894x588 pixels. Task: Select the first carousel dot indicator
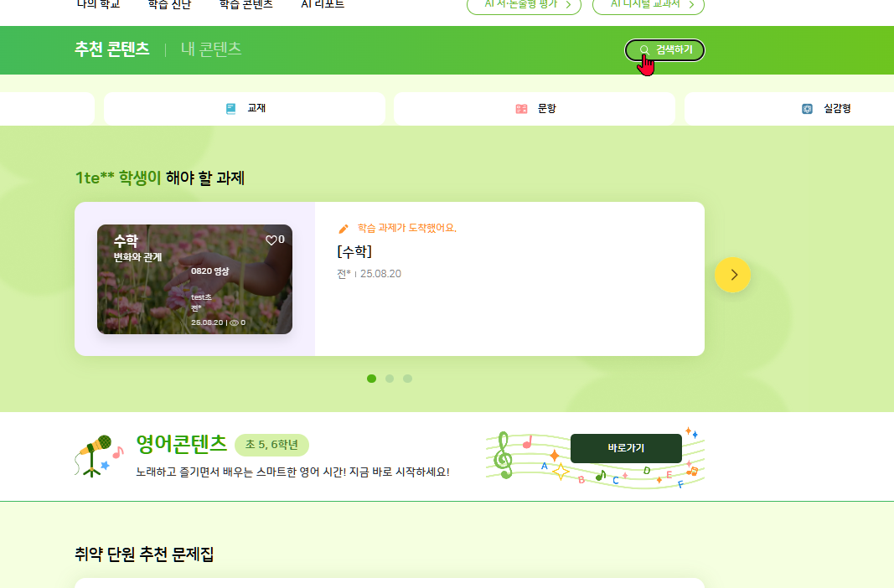(372, 379)
